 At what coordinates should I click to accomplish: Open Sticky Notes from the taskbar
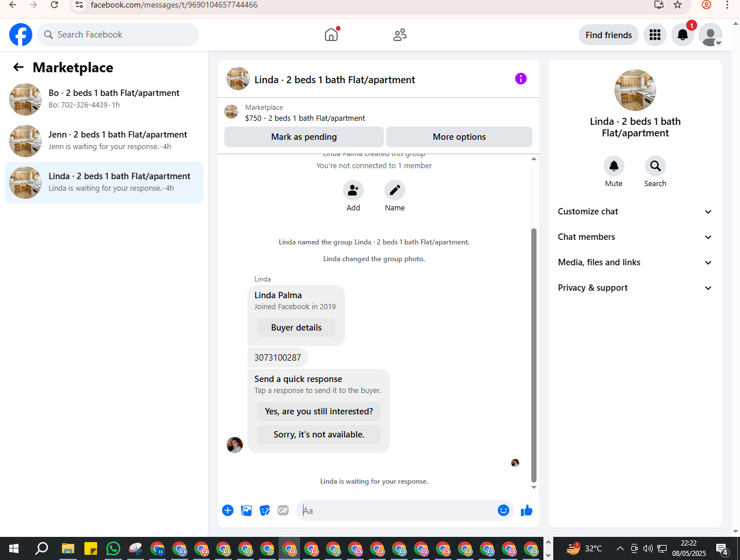[x=91, y=548]
